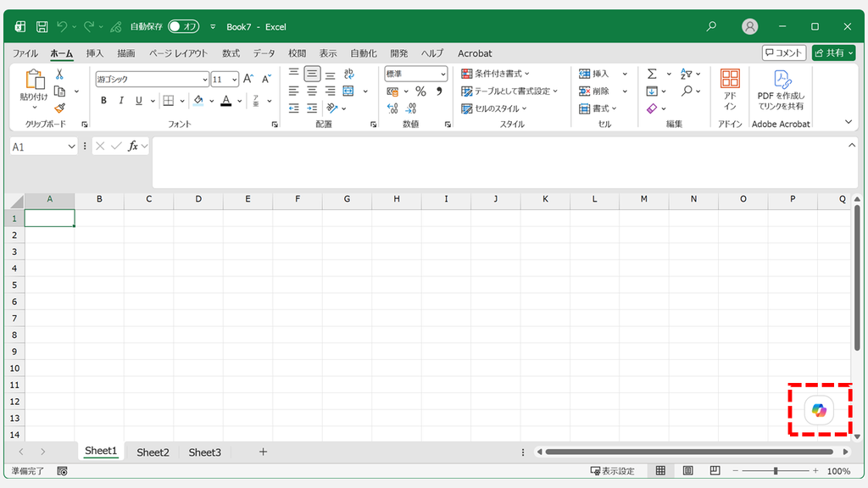Open font color dropdown arrow
Viewport: 868px width, 488px height.
click(x=240, y=101)
